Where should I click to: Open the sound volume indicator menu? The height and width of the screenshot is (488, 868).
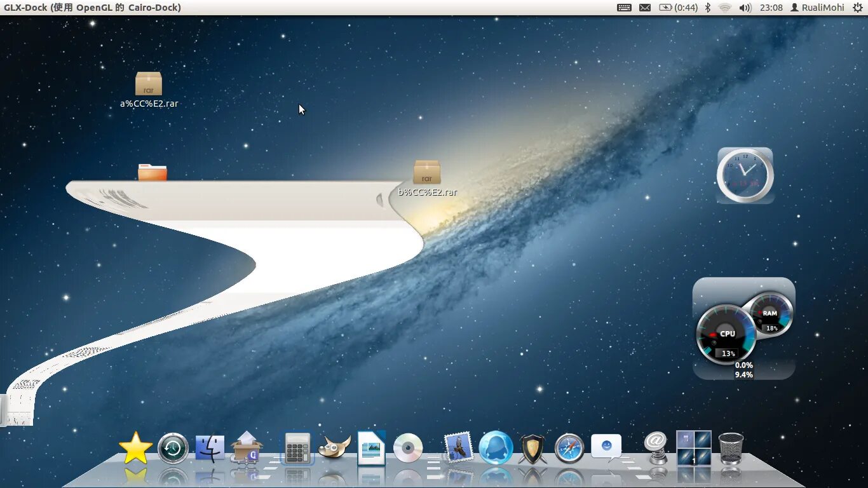pos(745,8)
